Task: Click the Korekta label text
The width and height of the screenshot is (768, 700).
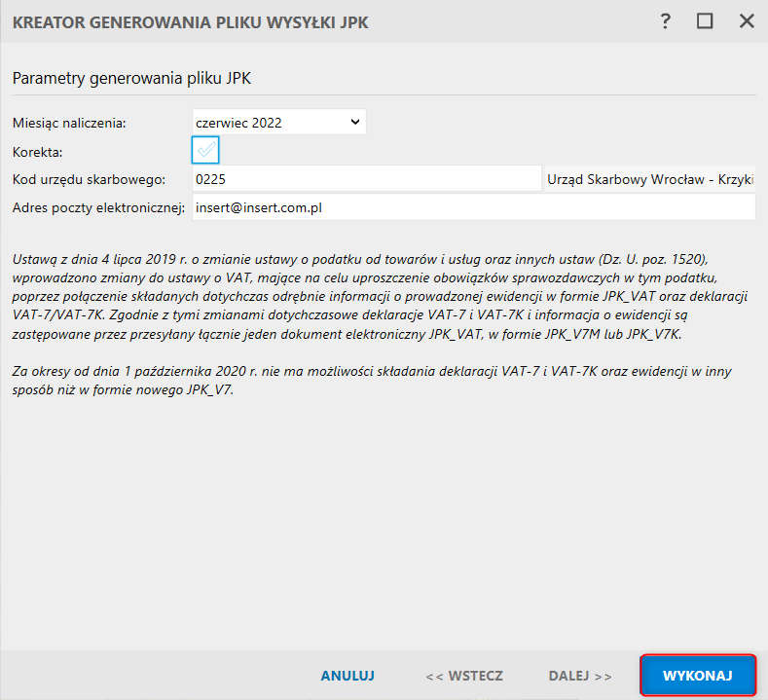Action: pos(38,151)
